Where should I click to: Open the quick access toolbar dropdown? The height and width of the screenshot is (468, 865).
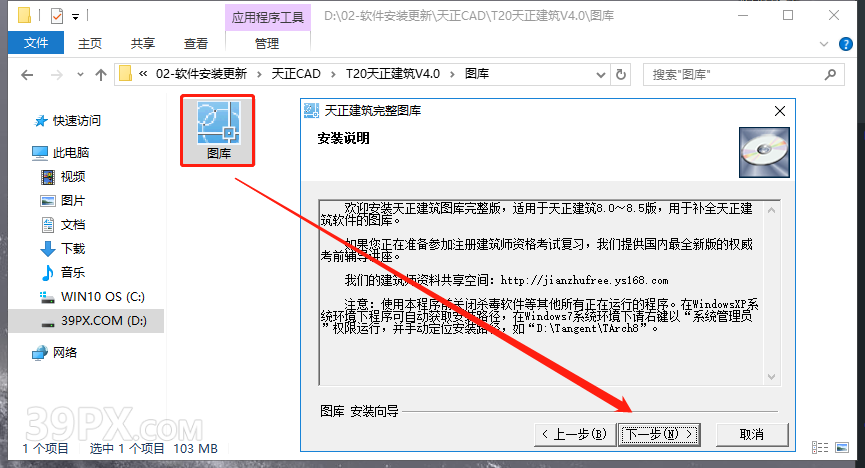(76, 17)
